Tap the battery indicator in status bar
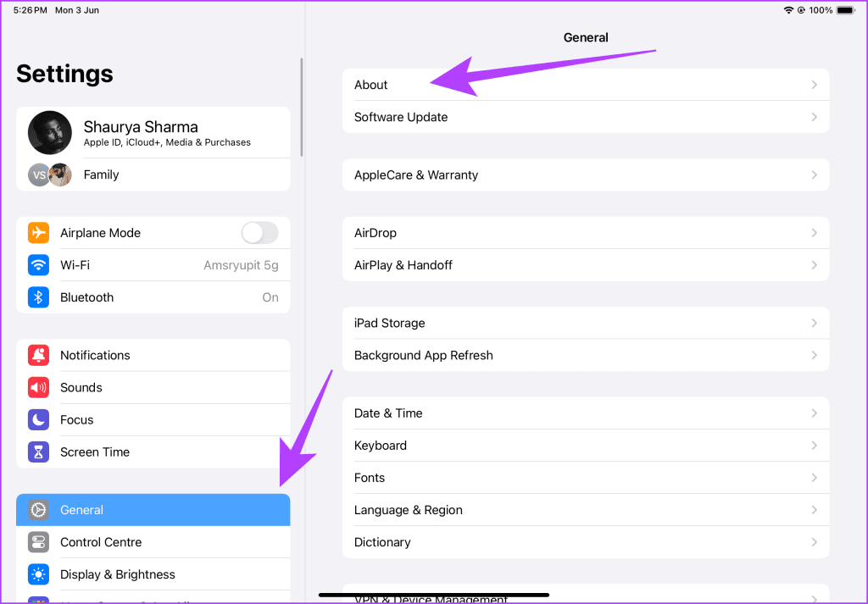This screenshot has height=604, width=868. tap(844, 10)
